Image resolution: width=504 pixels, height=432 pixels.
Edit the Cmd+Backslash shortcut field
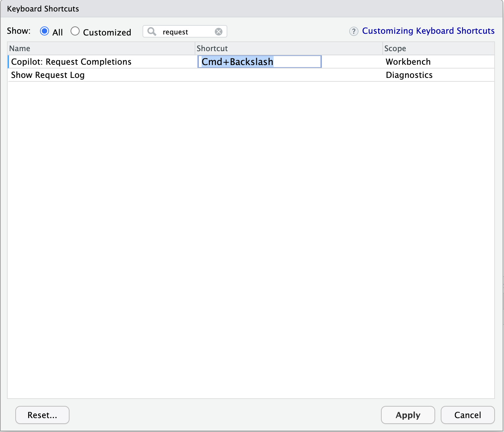click(x=260, y=62)
